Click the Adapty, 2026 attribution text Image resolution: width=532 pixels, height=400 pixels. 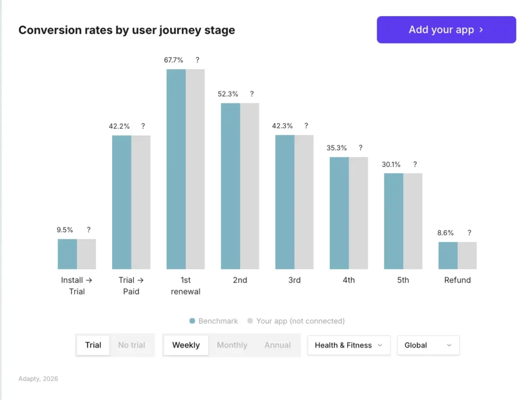[x=38, y=379]
